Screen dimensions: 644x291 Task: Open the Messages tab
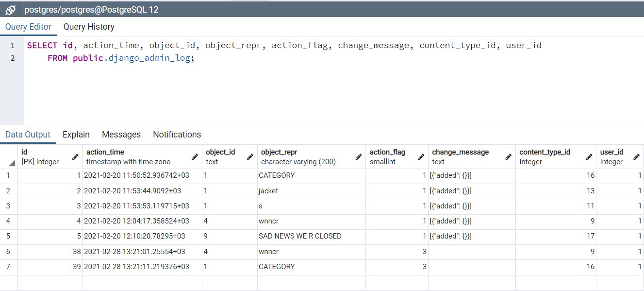121,135
